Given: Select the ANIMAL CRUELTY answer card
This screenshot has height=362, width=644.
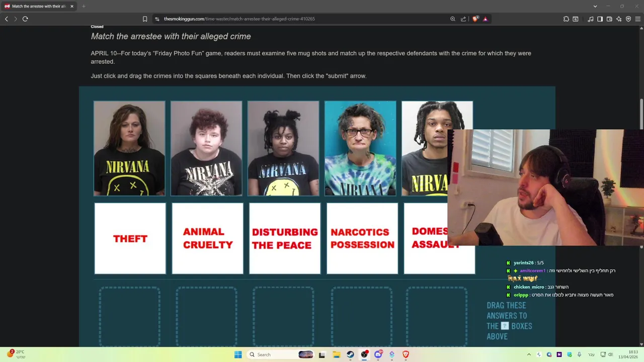Looking at the screenshot, I should (x=207, y=238).
